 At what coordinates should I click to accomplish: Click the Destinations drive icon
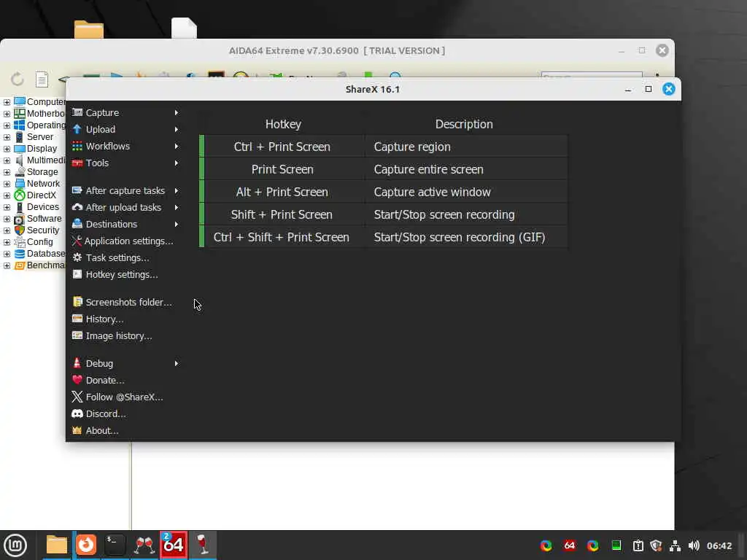click(77, 224)
